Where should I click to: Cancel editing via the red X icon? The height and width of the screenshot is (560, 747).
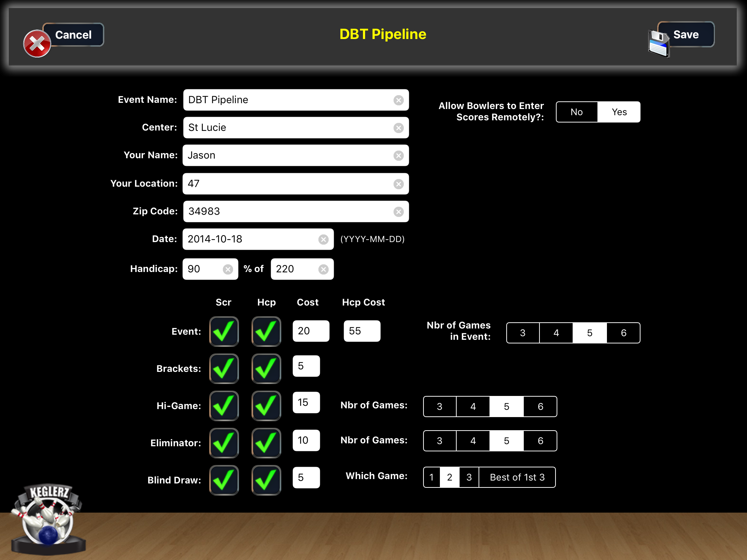pyautogui.click(x=37, y=43)
